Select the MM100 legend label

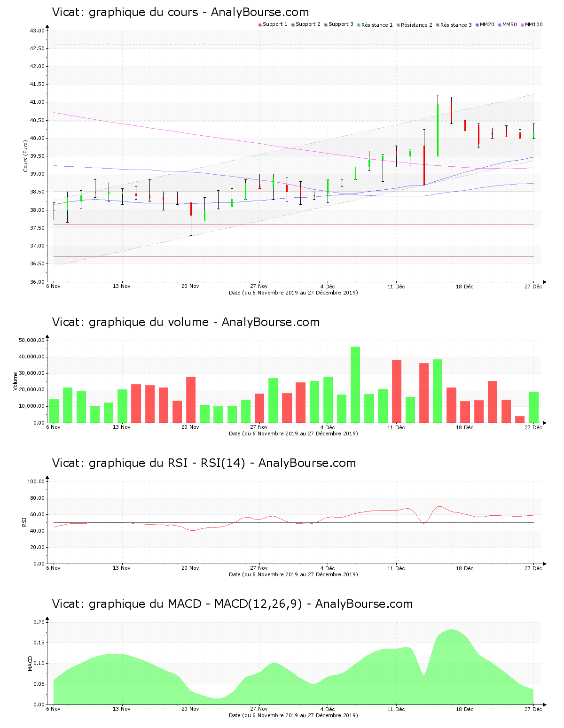[533, 24]
